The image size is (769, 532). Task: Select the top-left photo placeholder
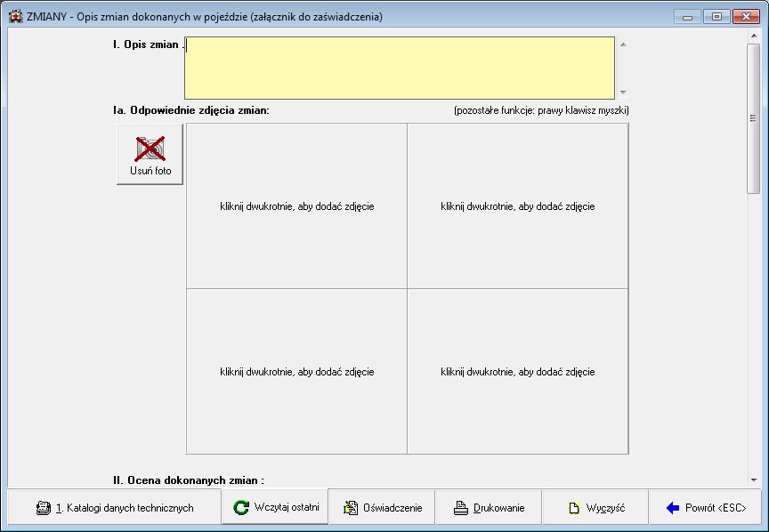(x=296, y=206)
